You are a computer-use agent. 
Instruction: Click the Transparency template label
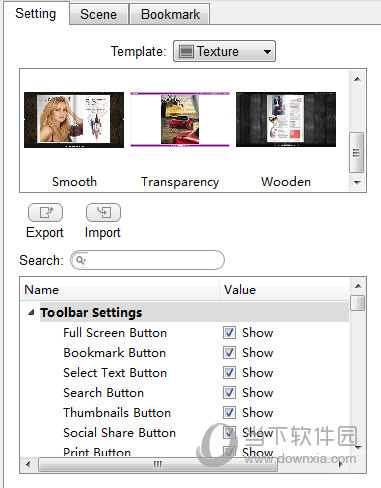coord(180,182)
